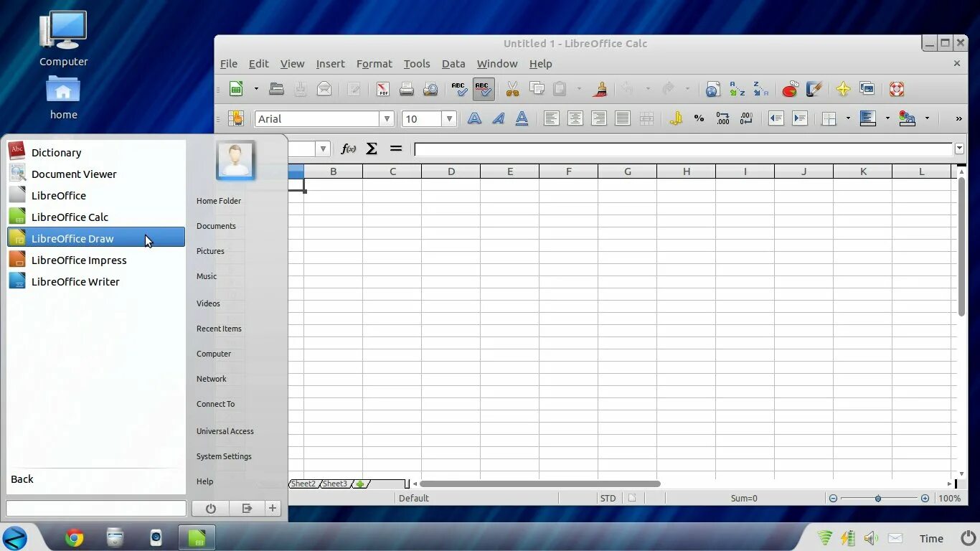The height and width of the screenshot is (551, 980).
Task: Click the start menu search field
Action: [x=96, y=508]
